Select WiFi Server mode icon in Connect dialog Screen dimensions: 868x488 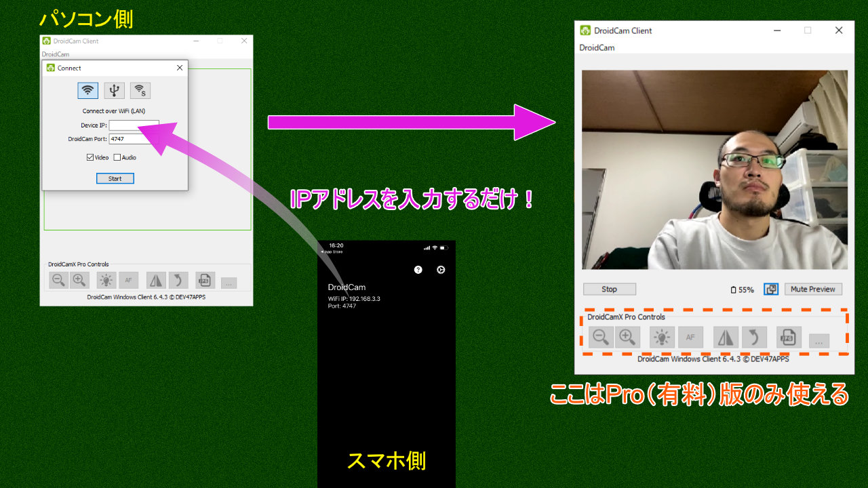(140, 90)
